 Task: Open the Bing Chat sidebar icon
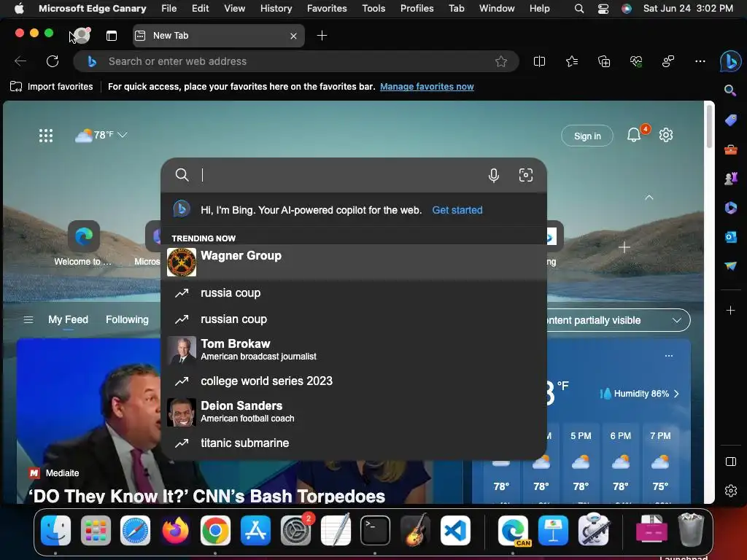730,61
